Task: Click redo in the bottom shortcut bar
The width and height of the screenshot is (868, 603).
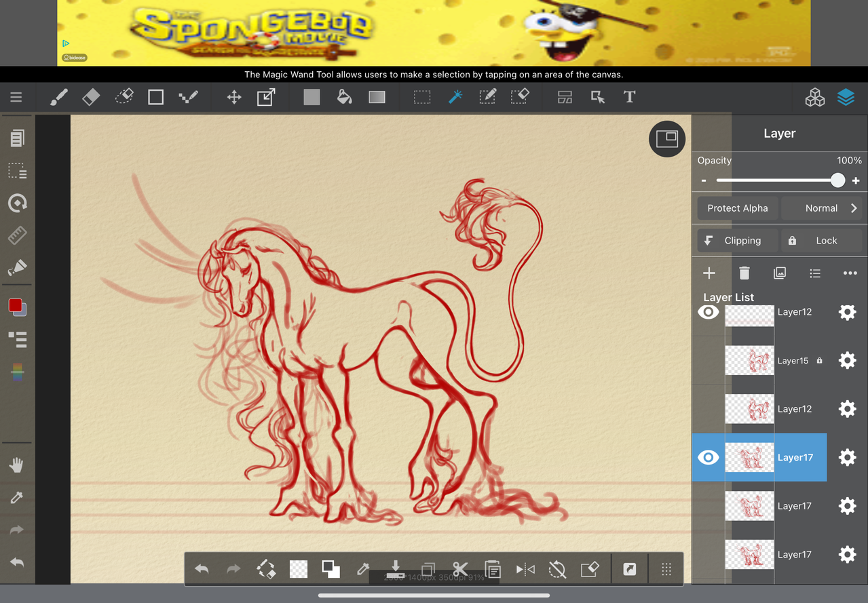Action: [x=233, y=569]
